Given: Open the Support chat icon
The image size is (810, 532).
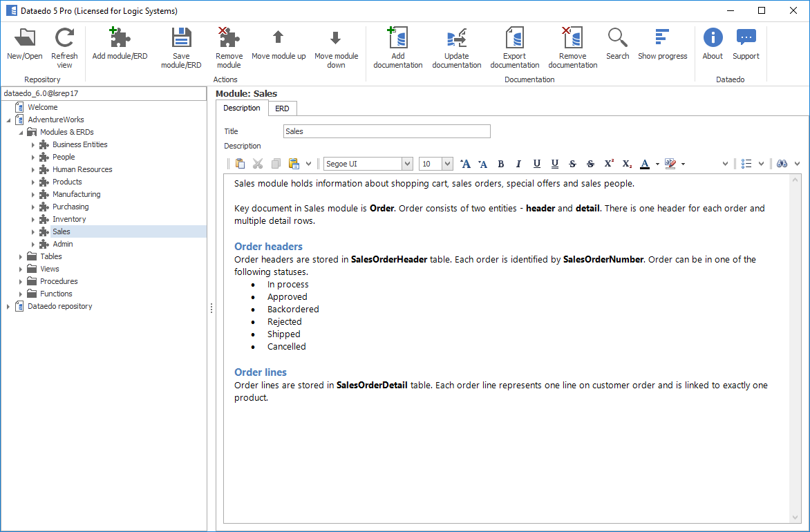Looking at the screenshot, I should point(746,39).
